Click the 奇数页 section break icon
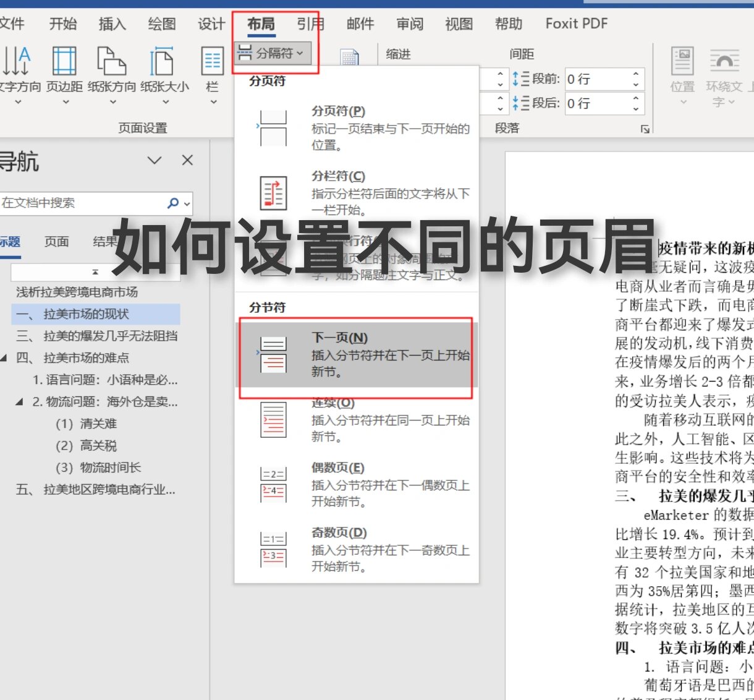Viewport: 754px width, 700px height. (273, 550)
